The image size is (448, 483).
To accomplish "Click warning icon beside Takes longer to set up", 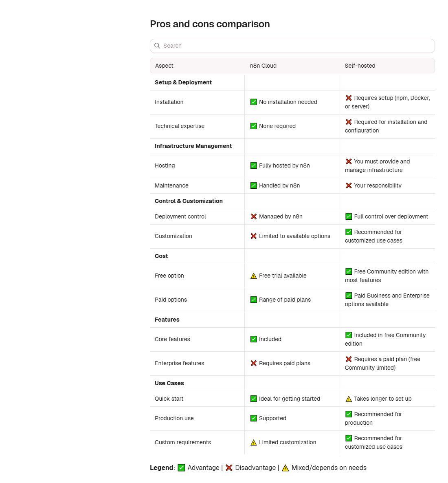I will (x=348, y=399).
